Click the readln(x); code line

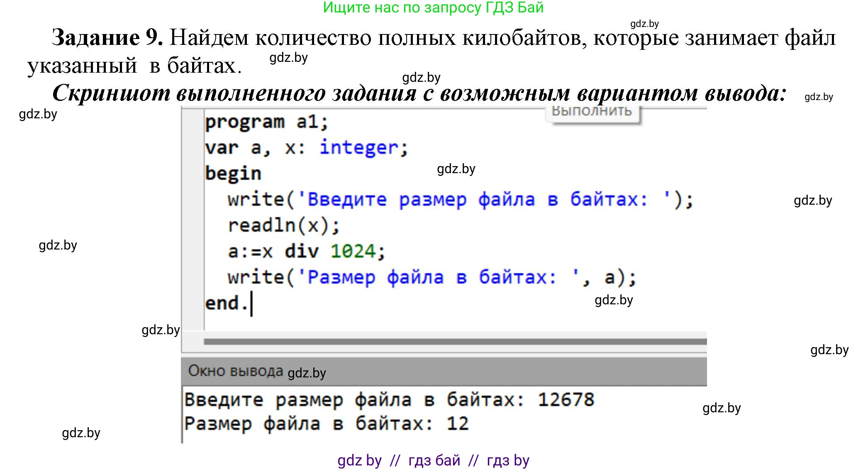tap(283, 225)
